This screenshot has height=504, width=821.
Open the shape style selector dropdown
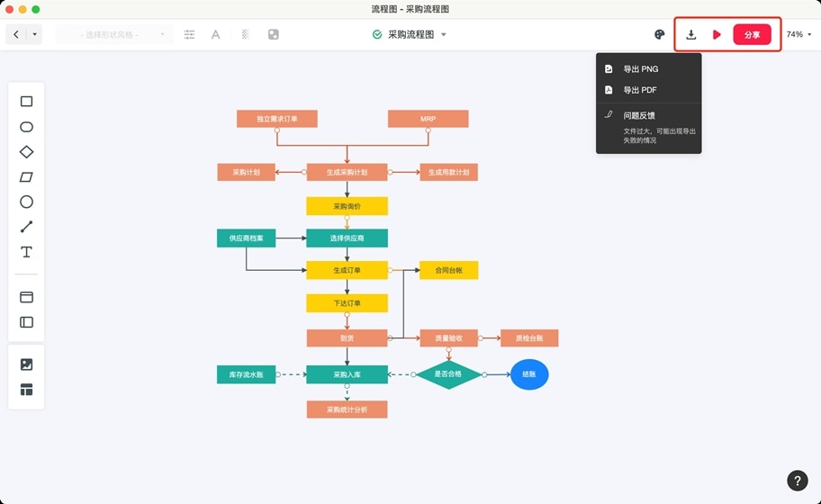click(114, 34)
